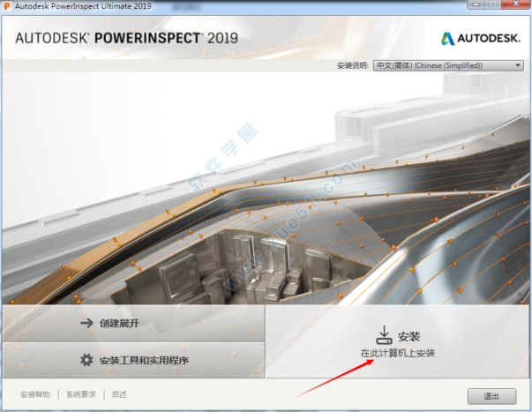Screen dimensions: 532x412
Task: Click the 退出 button
Action: 492,396
